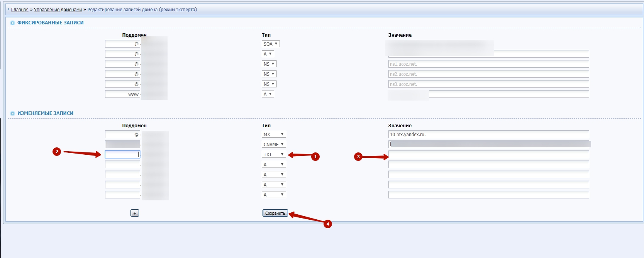Viewport: 644px width, 258px height.
Task: Open the TXT record type dropdown
Action: (274, 154)
